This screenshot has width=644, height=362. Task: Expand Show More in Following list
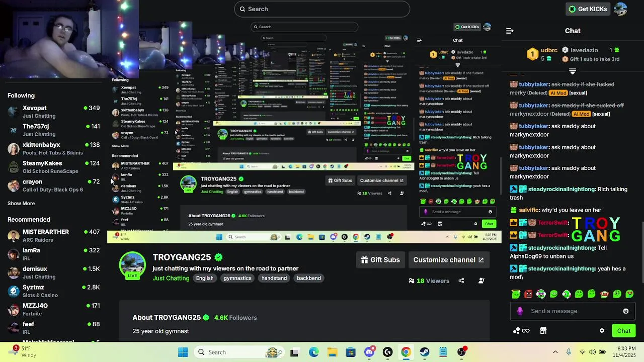[x=21, y=204]
